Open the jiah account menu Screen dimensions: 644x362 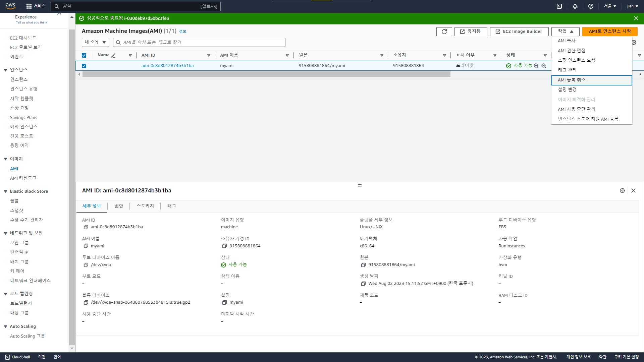pos(633,6)
